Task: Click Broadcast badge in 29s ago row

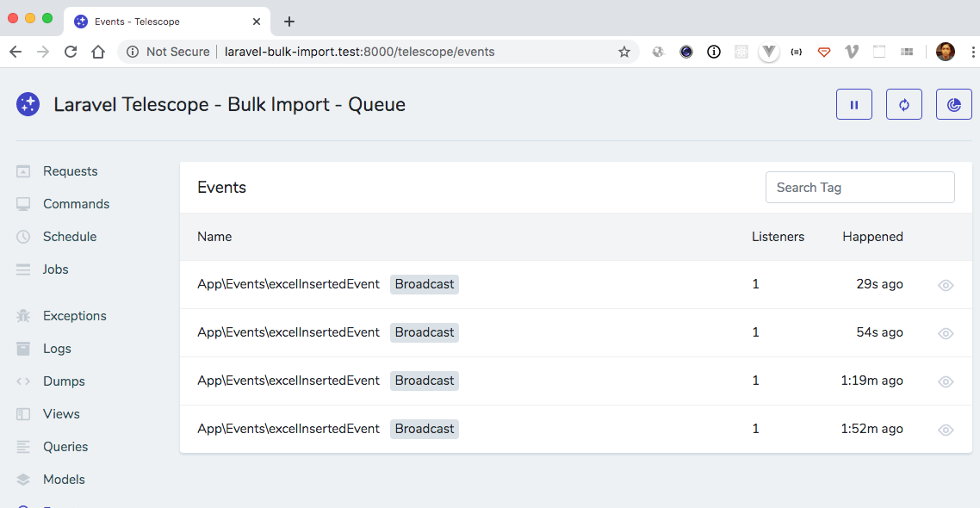Action: click(425, 284)
